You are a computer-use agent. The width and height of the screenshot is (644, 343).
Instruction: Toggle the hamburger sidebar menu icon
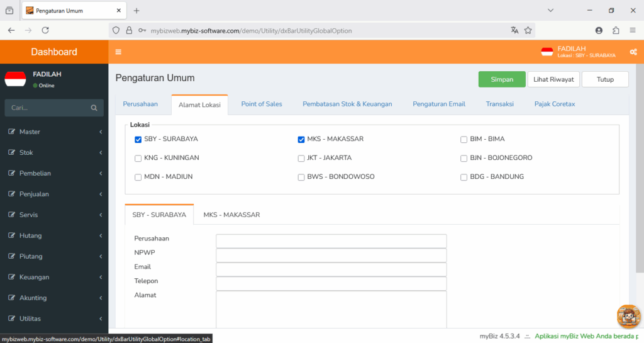pyautogui.click(x=118, y=52)
